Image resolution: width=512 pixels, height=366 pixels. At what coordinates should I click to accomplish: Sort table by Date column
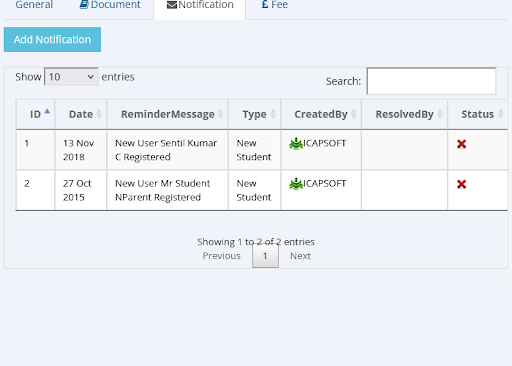tap(81, 114)
